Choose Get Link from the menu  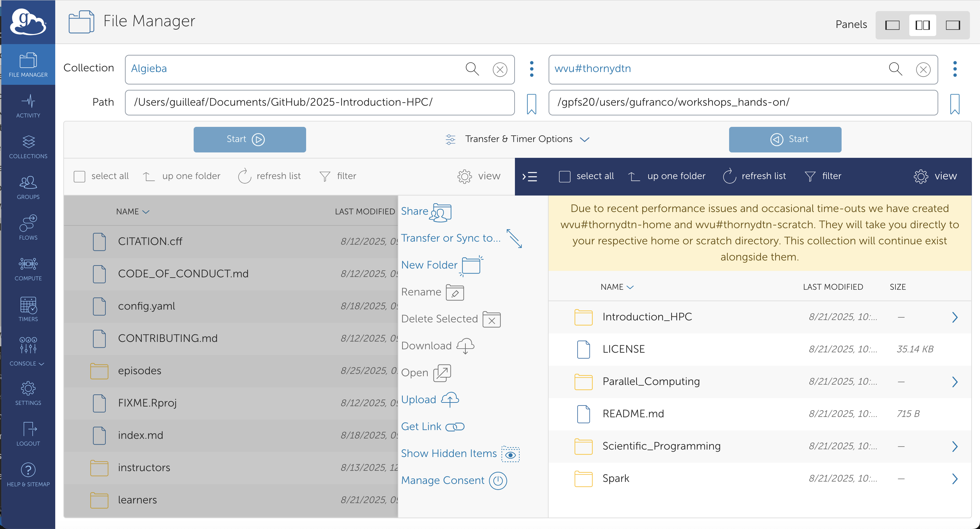coord(433,427)
